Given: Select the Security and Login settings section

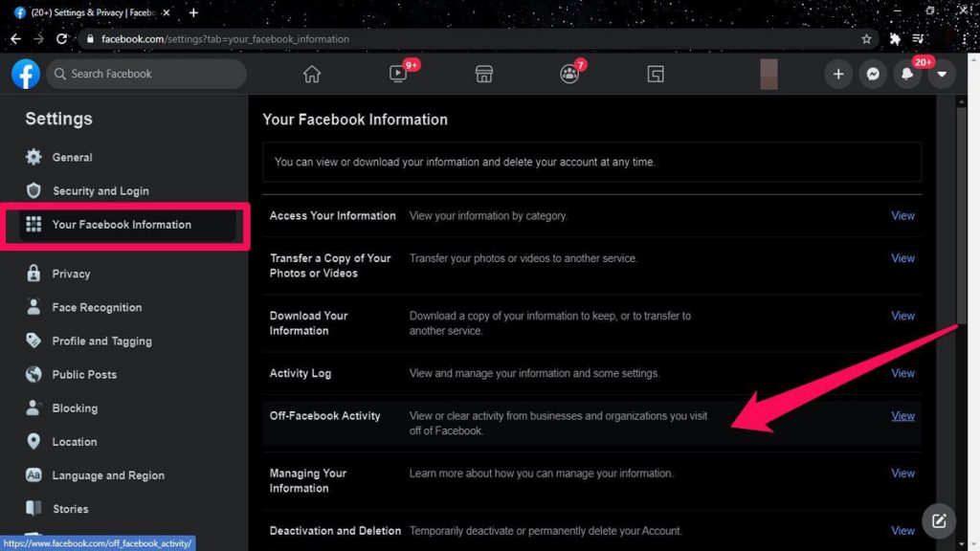Looking at the screenshot, I should coord(100,190).
